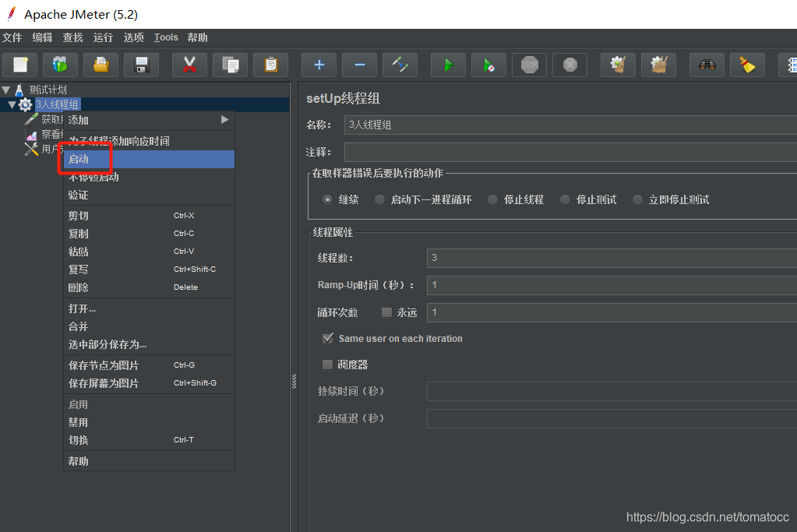Screen dimensions: 797x532
Task: Click the 循环次数 value field
Action: point(612,312)
